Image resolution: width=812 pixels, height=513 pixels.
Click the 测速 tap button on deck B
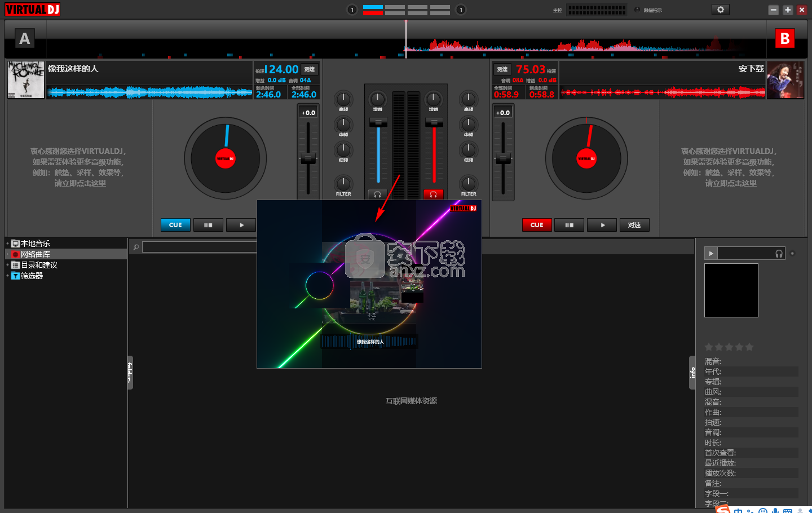point(502,69)
